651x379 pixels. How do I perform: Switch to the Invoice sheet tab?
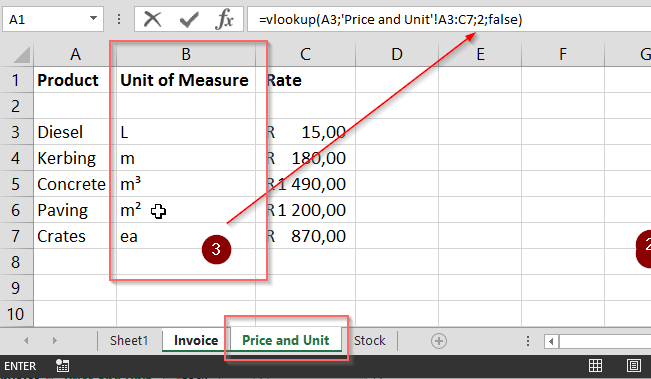tap(196, 340)
